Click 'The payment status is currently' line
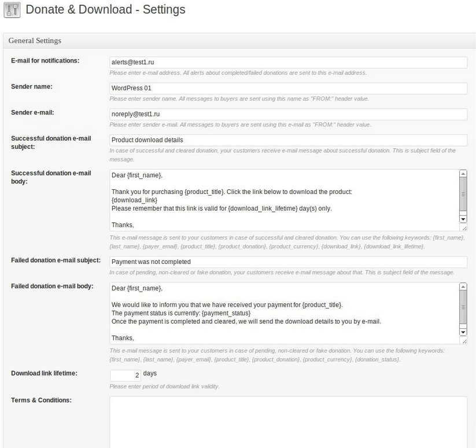 click(181, 313)
